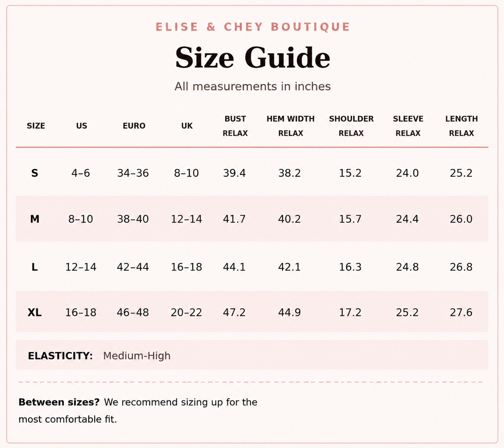Select the XL length value 27.6
The height and width of the screenshot is (448, 504).
point(461,312)
